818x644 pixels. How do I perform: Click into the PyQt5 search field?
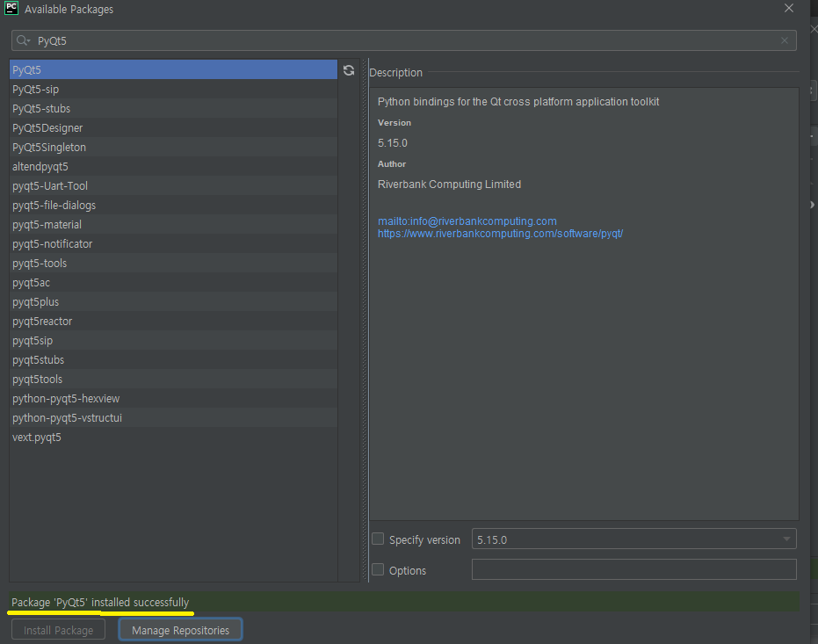(x=404, y=40)
